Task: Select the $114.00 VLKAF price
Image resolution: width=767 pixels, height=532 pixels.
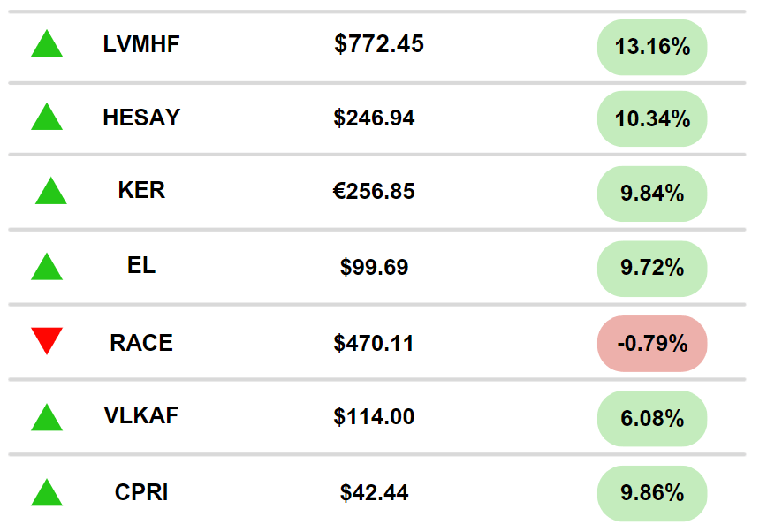Action: pyautogui.click(x=374, y=417)
